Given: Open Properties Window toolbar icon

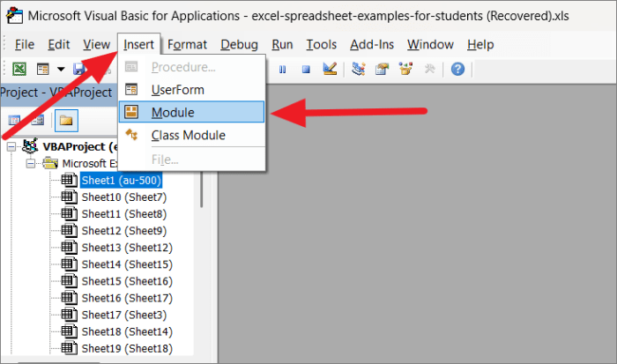Looking at the screenshot, I should (x=382, y=70).
